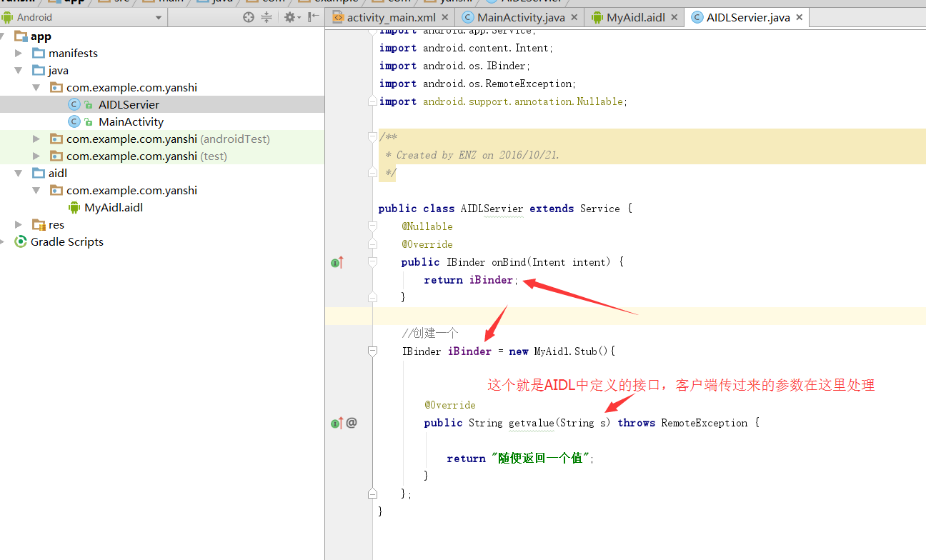The image size is (926, 560).
Task: Place cursor on the highlighted empty editor line
Action: click(x=649, y=316)
